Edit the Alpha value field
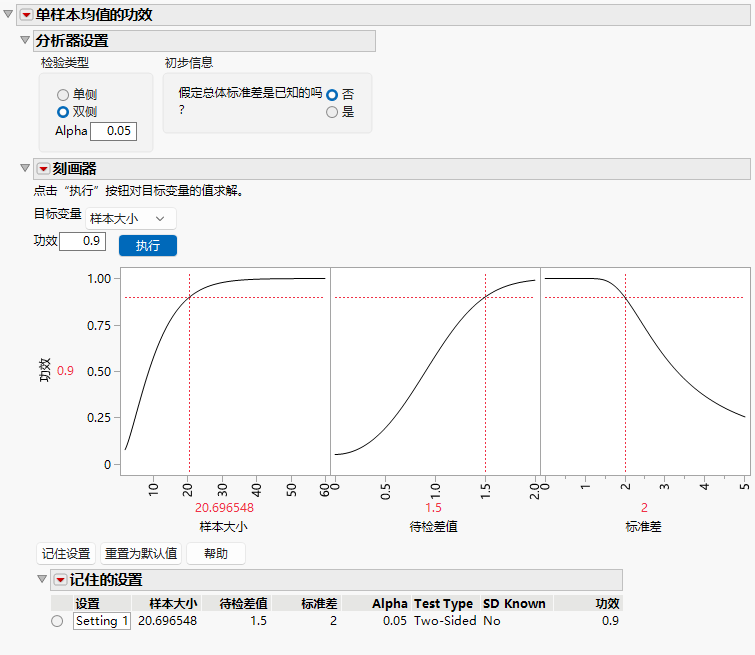Viewport: 755px width, 655px height. [x=114, y=131]
